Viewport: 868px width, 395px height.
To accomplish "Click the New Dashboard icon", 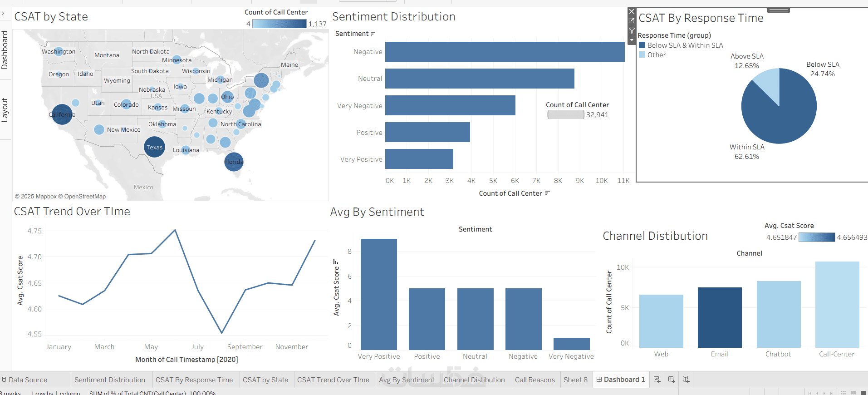I will pyautogui.click(x=672, y=380).
